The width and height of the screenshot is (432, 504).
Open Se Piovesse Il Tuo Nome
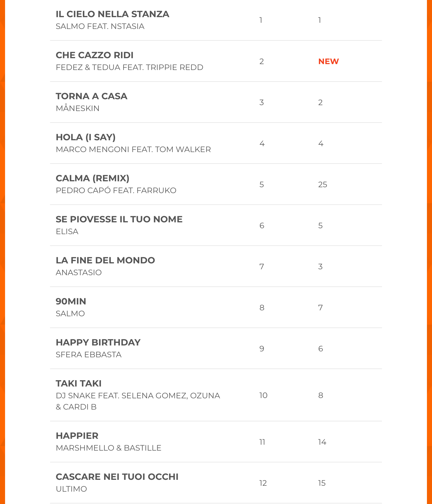(x=119, y=219)
